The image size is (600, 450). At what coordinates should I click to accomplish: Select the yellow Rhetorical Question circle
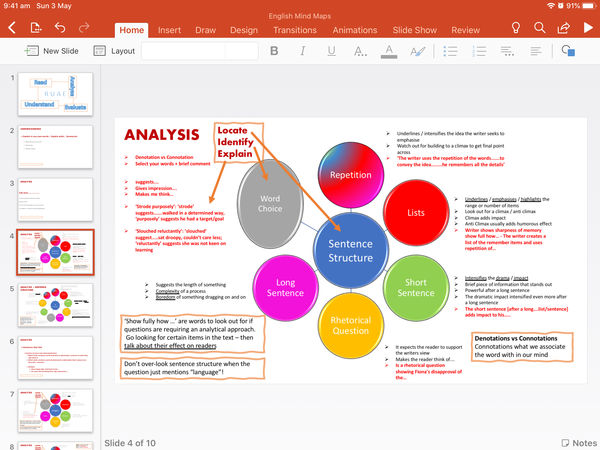click(351, 326)
